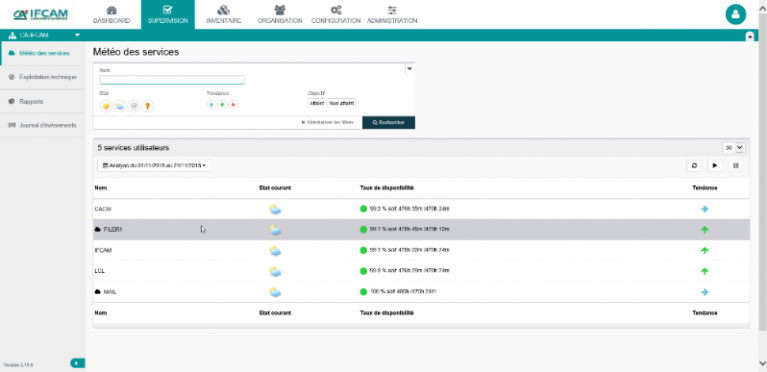The height and width of the screenshot is (372, 767).
Task: Click the weather icon in IFCAM row
Action: (x=275, y=251)
